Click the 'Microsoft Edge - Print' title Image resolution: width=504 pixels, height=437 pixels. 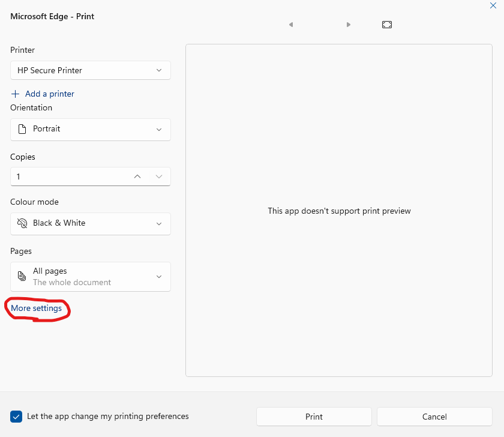[52, 16]
